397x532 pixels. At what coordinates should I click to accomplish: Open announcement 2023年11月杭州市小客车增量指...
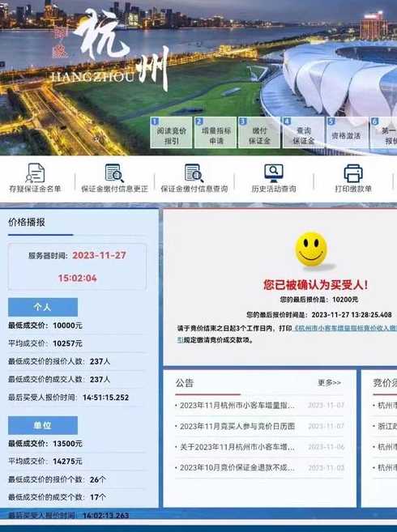coord(237,406)
